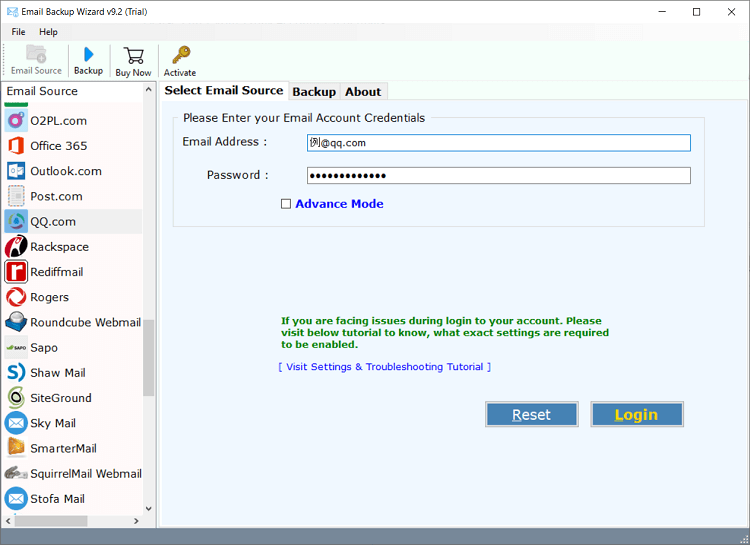Choose the SmarterMail icon
This screenshot has width=750, height=545.
(x=16, y=448)
